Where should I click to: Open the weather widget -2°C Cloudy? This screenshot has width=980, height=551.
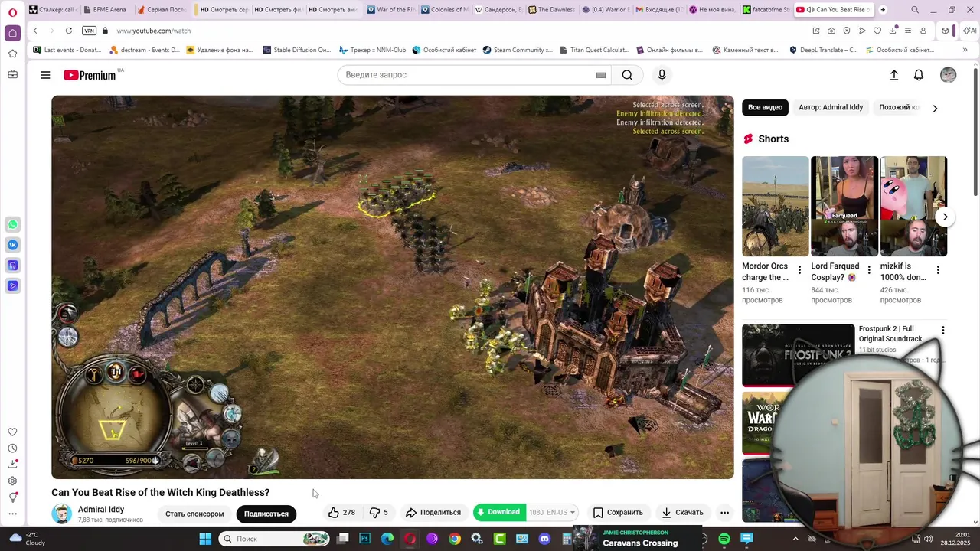coord(27,539)
